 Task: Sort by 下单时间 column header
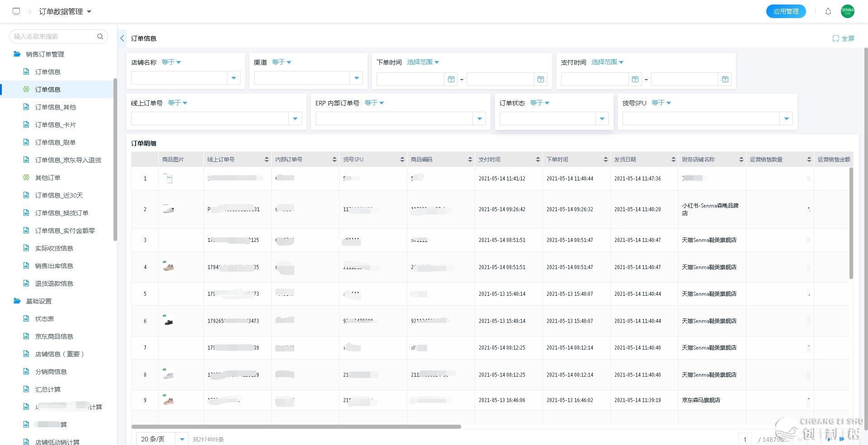(606, 160)
